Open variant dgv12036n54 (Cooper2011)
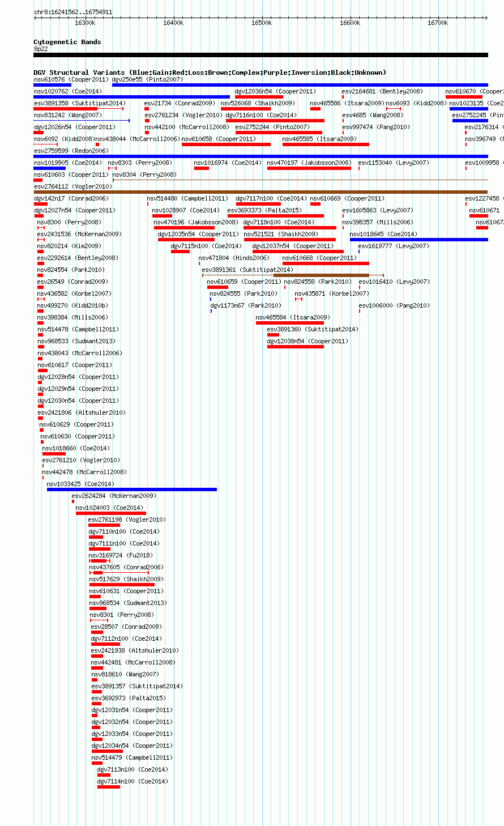Screen dimensions: 504x826 [x=275, y=91]
